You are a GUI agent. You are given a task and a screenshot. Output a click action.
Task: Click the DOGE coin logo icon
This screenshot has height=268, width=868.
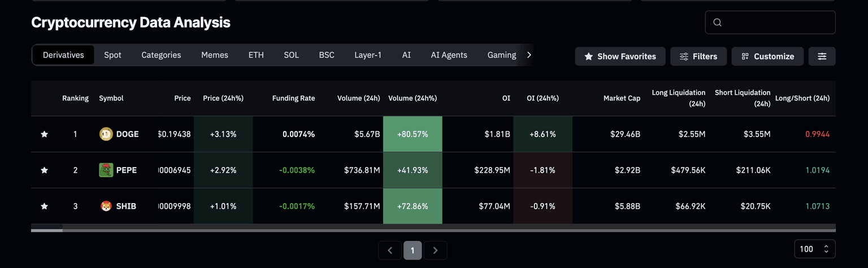pos(106,134)
